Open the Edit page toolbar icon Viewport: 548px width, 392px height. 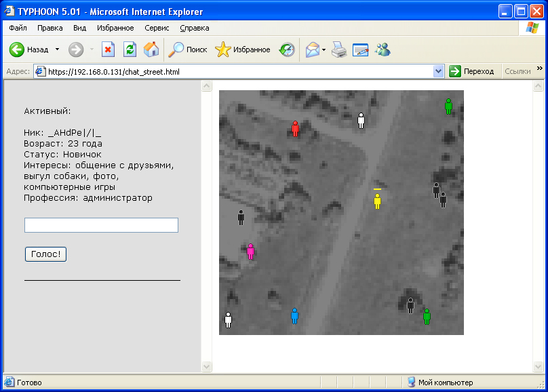point(360,50)
